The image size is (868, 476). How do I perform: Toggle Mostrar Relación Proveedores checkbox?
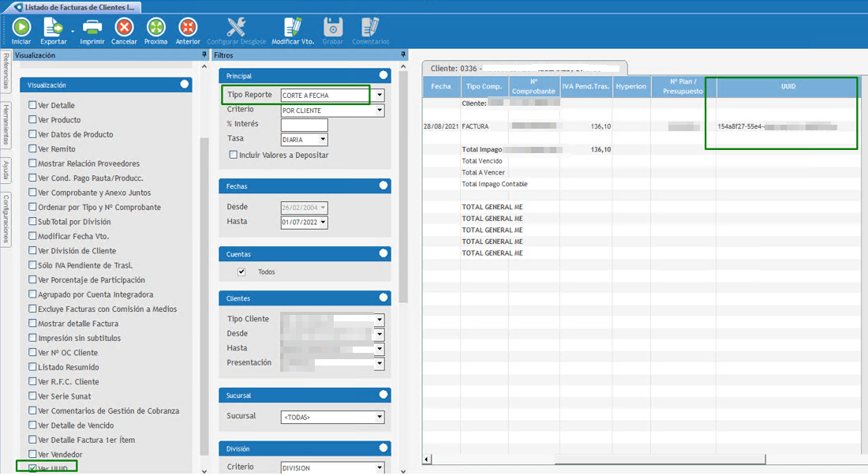coord(32,163)
